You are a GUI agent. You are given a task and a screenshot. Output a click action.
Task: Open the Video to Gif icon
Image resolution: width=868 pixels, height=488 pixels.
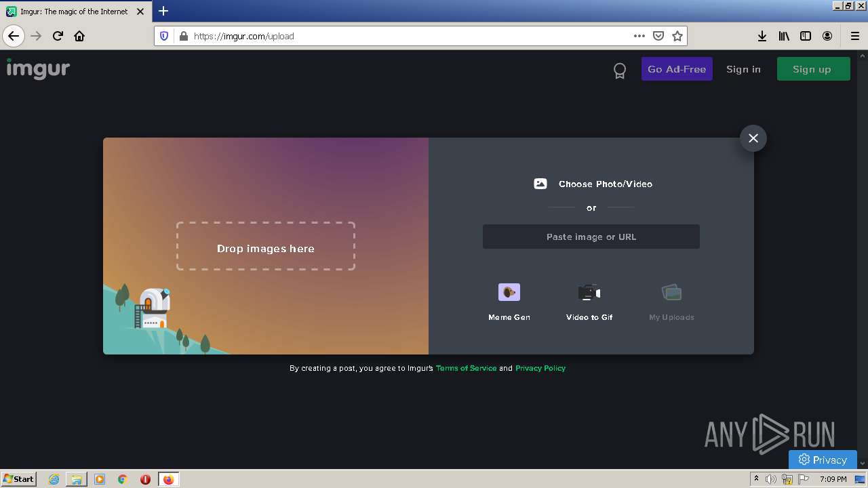pyautogui.click(x=589, y=292)
